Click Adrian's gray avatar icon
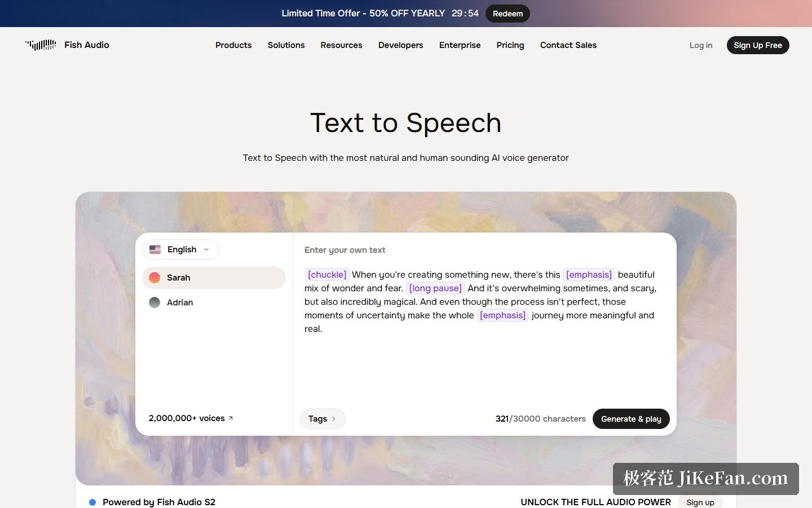The width and height of the screenshot is (812, 508). click(x=155, y=303)
